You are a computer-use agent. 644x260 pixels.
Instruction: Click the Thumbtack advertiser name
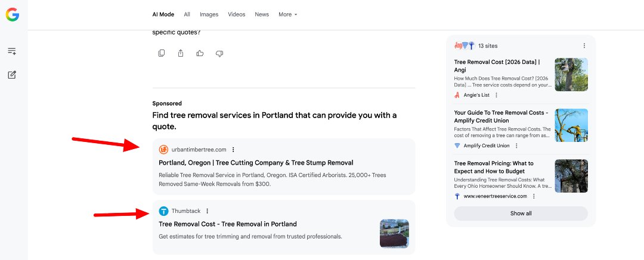click(186, 211)
